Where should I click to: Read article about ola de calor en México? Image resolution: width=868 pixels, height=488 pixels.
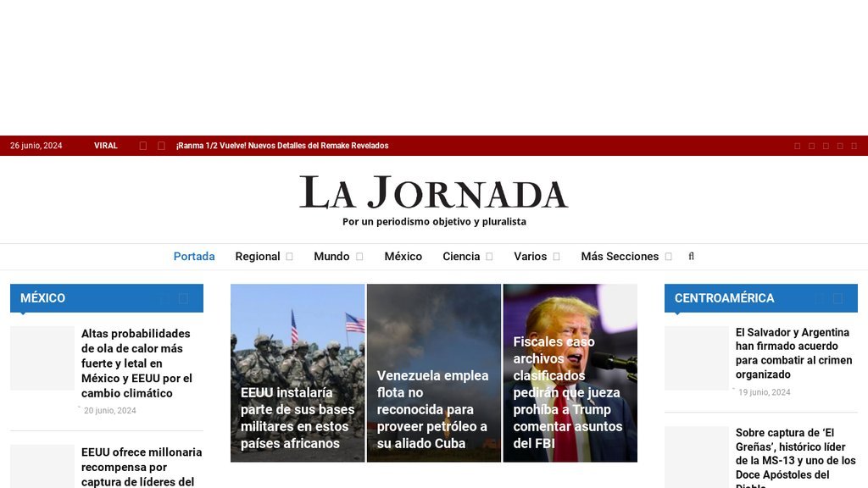(x=136, y=363)
